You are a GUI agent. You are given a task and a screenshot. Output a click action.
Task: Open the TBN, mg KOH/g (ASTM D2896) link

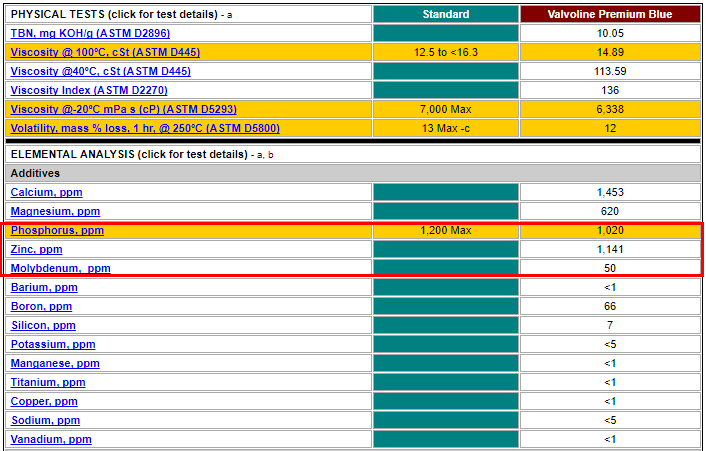[90, 33]
